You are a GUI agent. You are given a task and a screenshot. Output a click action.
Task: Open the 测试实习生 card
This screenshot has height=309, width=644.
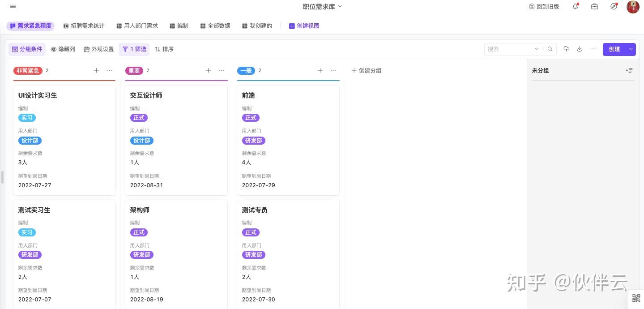click(64, 254)
